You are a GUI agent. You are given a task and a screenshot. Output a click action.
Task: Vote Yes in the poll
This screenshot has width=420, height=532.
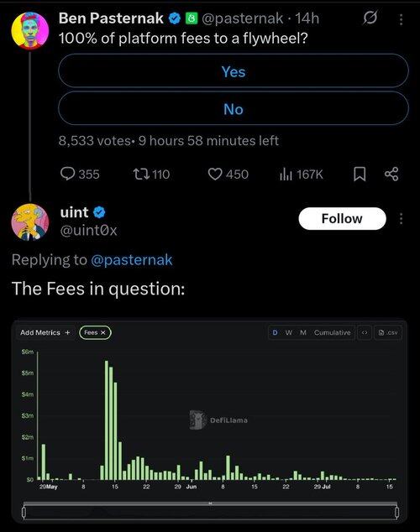(x=234, y=71)
